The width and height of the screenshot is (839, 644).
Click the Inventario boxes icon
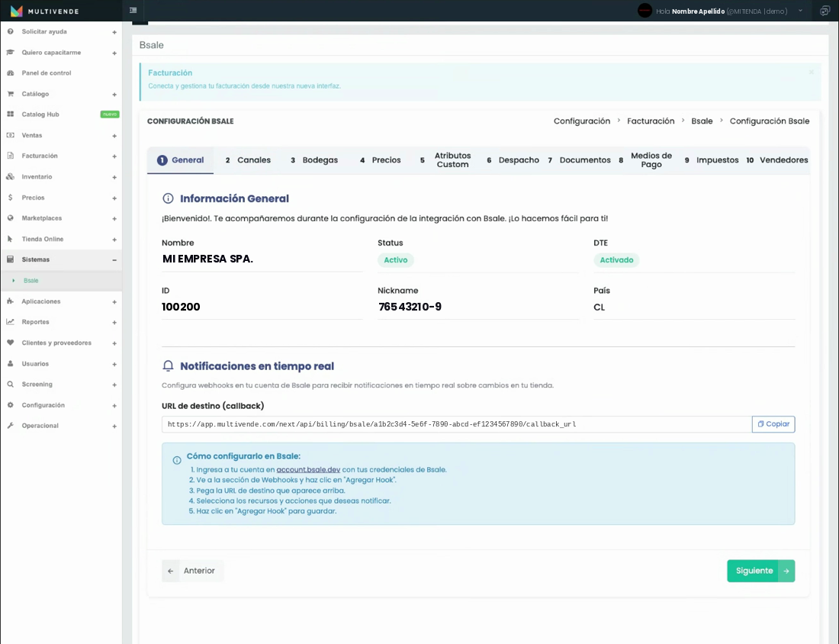pyautogui.click(x=10, y=177)
